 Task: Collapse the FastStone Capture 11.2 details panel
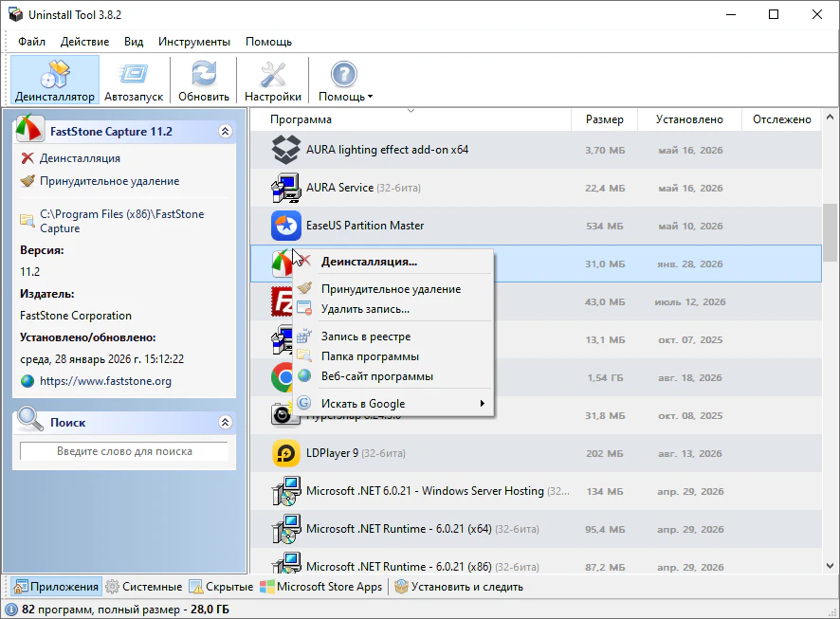(226, 131)
